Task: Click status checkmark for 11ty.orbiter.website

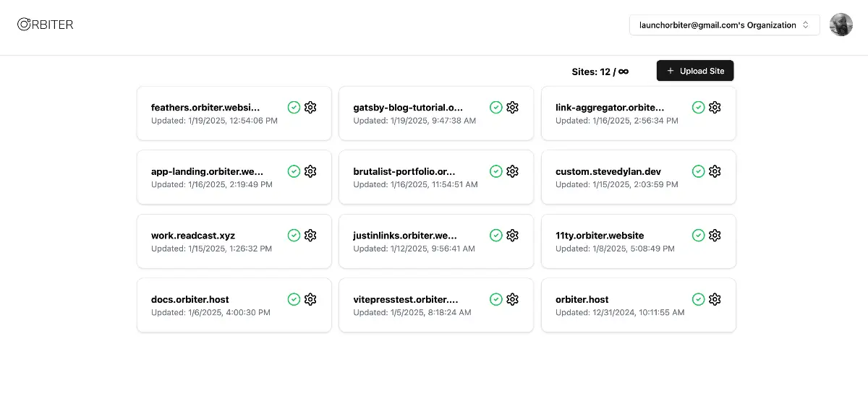Action: click(x=698, y=236)
